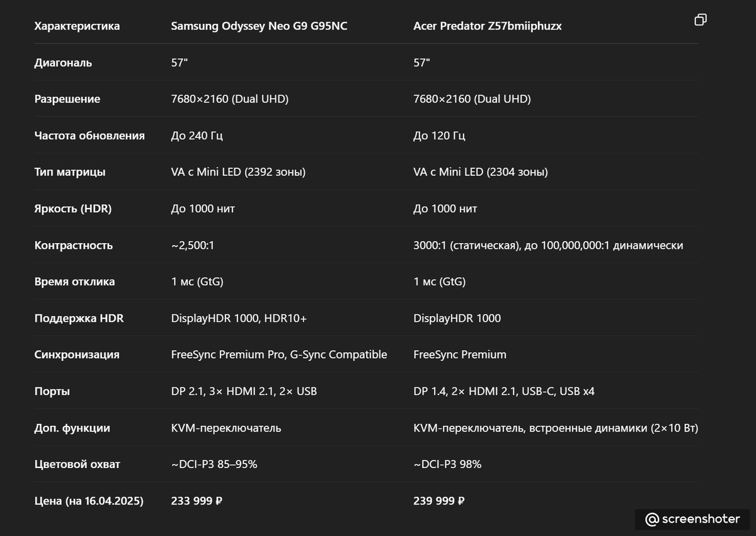756x536 pixels.
Task: Select the DisplayHDR 1000, HDR10+ cell
Action: pyautogui.click(x=239, y=318)
